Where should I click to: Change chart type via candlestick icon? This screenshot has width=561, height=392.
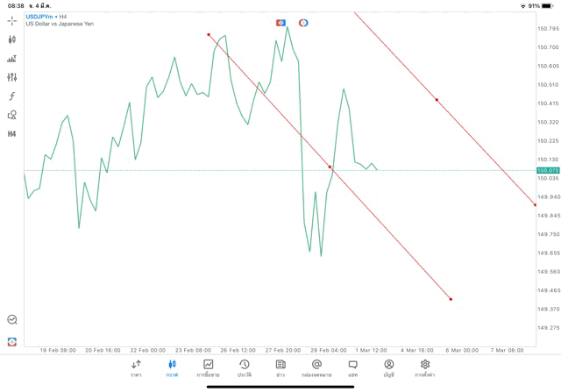point(11,39)
